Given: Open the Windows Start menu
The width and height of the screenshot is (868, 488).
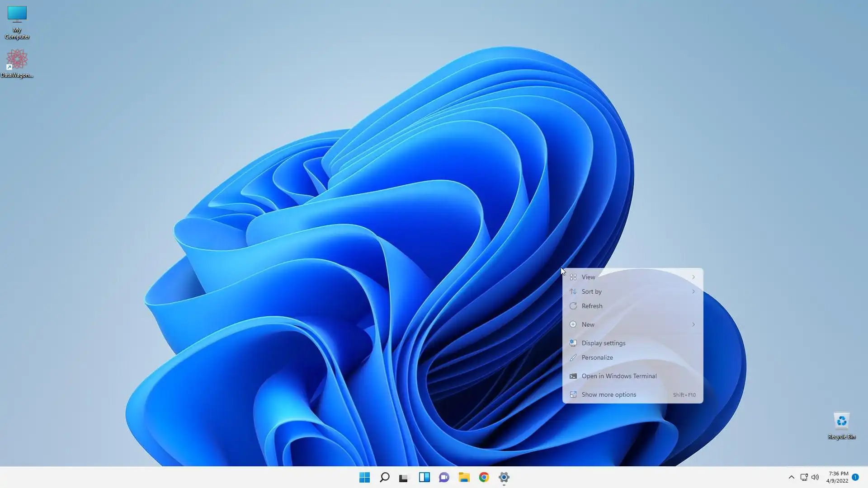Looking at the screenshot, I should [364, 477].
